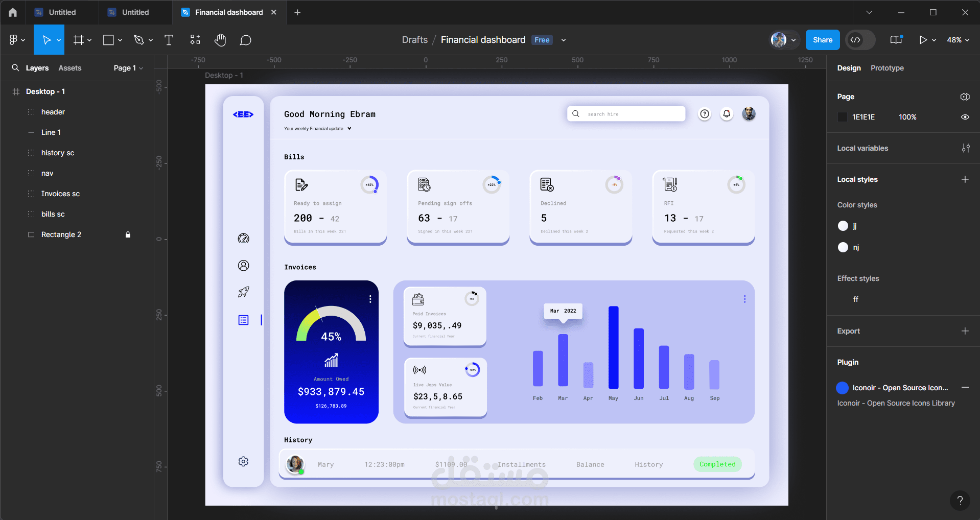Click the rocket icon in design sidebar
Viewport: 980px width, 520px height.
click(x=243, y=292)
